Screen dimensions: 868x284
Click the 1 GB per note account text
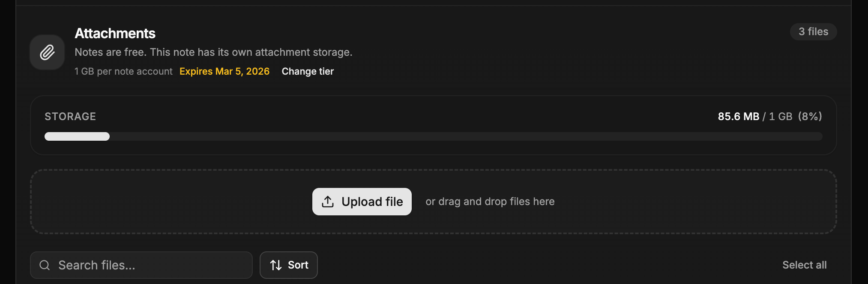coord(123,71)
